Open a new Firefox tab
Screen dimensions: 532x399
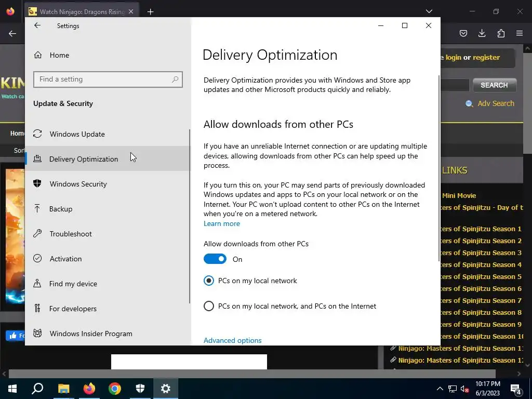pos(150,12)
